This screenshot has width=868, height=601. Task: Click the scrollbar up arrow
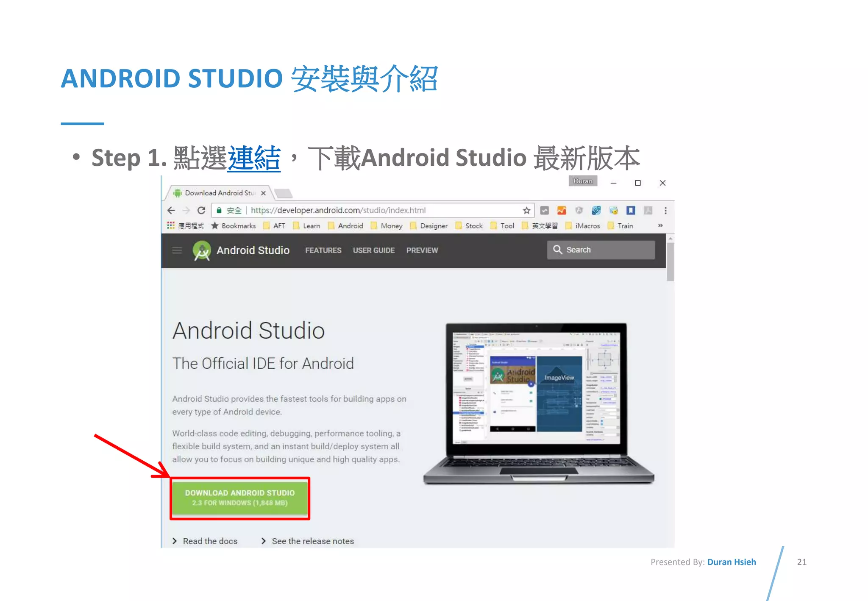point(670,238)
